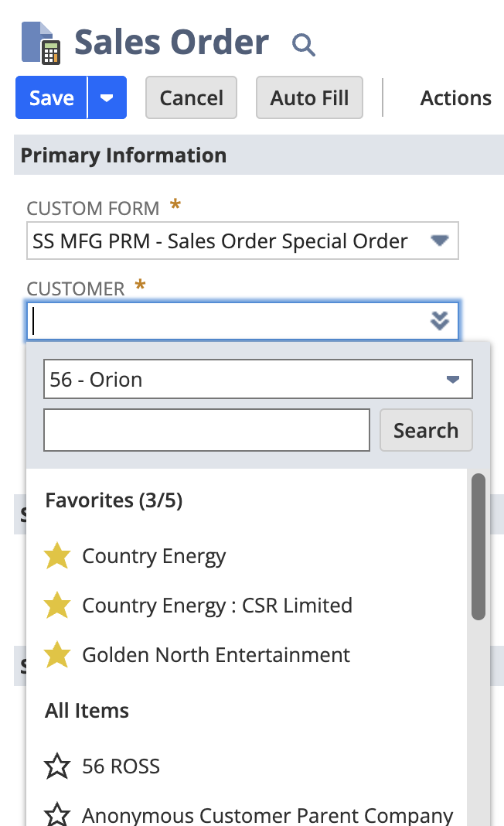Open the search magnifier beside Sales Order
504x826 pixels.
coord(304,45)
